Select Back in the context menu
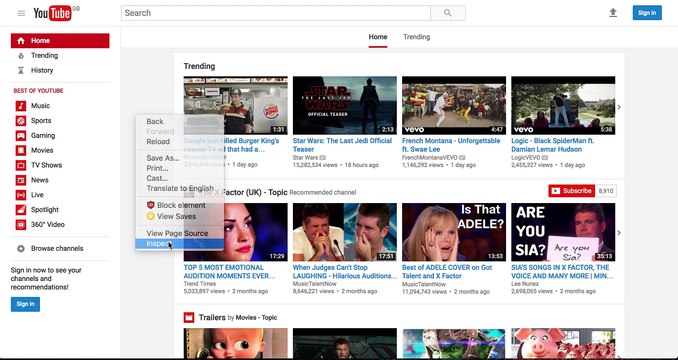Screen dimensions: 678x360 [155, 121]
